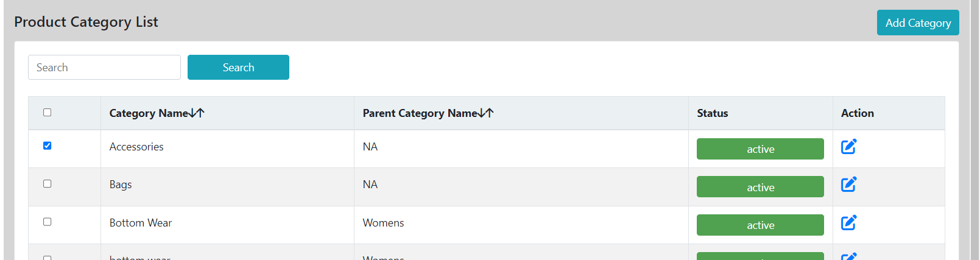
Task: Uncheck the Accessories row checkbox
Action: 47,146
